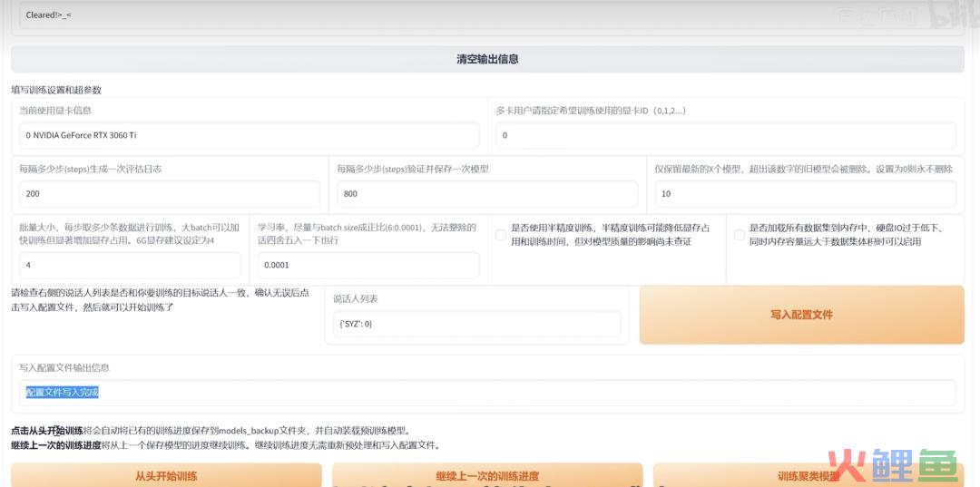Viewport: 980px width, 487px height.
Task: Click the batch size field showing 4
Action: coord(130,265)
